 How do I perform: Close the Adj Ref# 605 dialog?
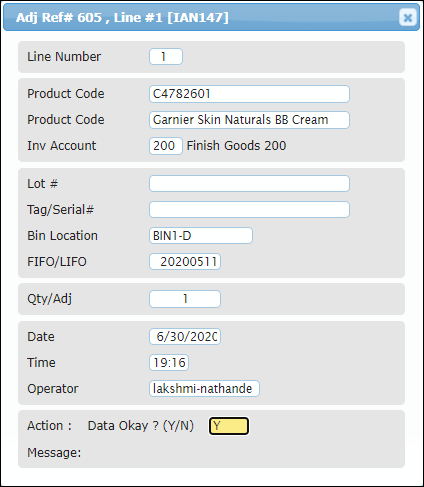408,17
